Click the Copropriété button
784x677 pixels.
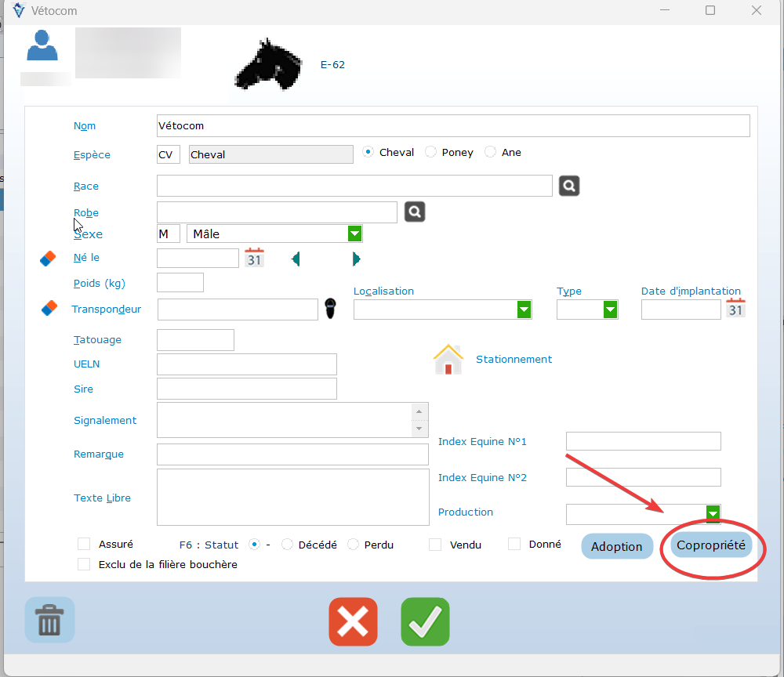711,545
